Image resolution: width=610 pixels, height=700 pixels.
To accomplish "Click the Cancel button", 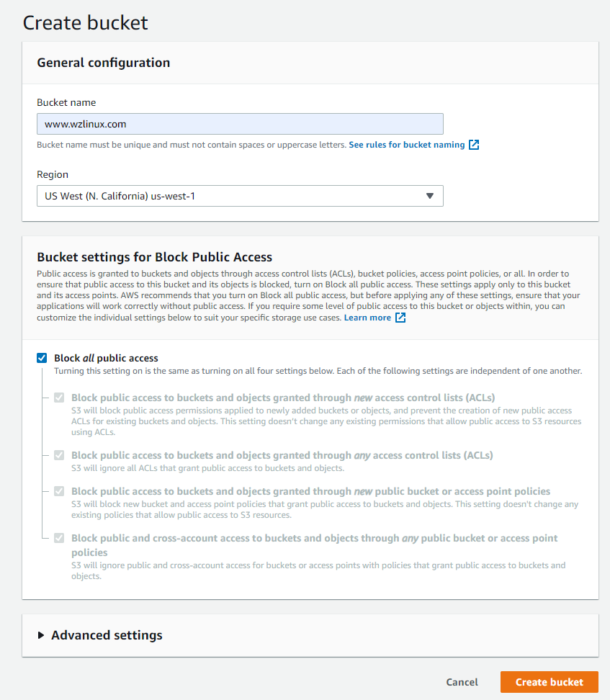I will point(462,682).
